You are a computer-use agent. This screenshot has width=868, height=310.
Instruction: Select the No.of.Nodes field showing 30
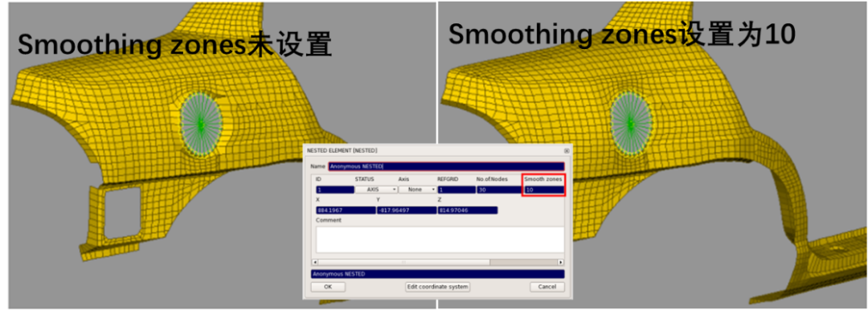click(x=499, y=190)
